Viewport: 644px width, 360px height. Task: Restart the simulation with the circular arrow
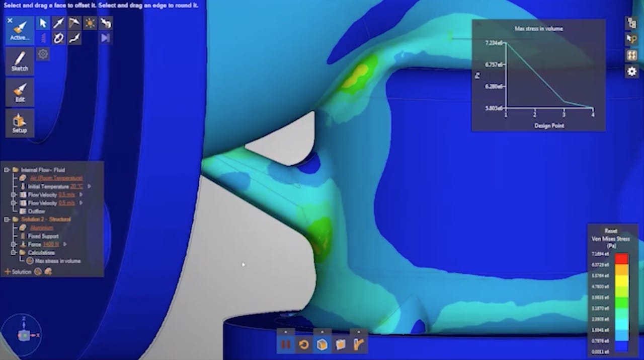point(303,344)
